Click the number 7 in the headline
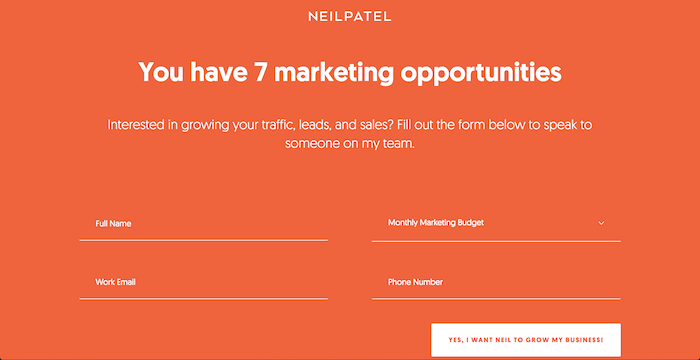Image resolution: width=700 pixels, height=360 pixels. point(260,71)
